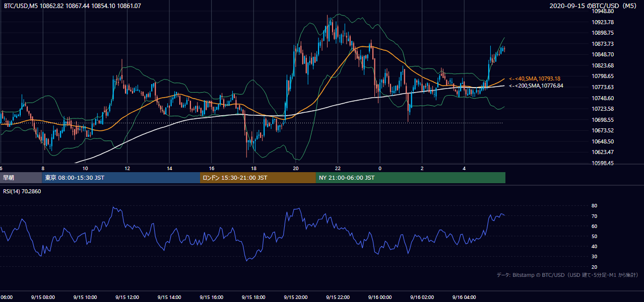Click the 9/15 20:00 time axis label
The image size is (644, 302).
tap(295, 297)
